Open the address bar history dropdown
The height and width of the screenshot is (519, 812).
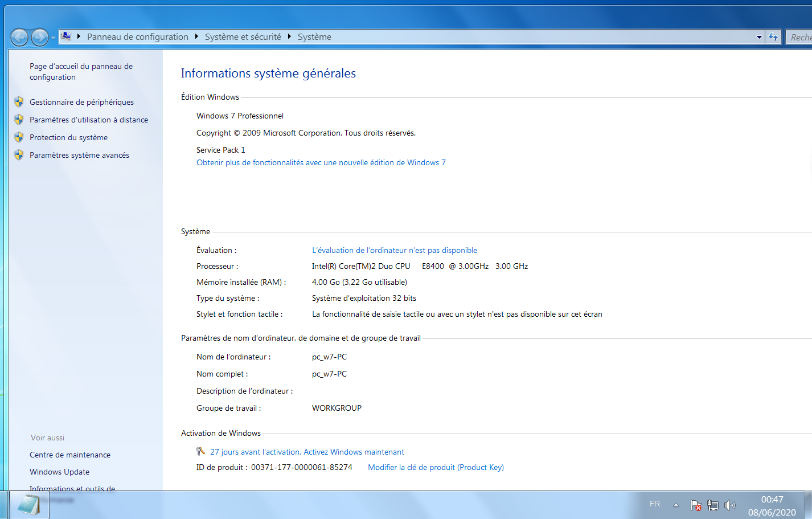click(x=759, y=37)
